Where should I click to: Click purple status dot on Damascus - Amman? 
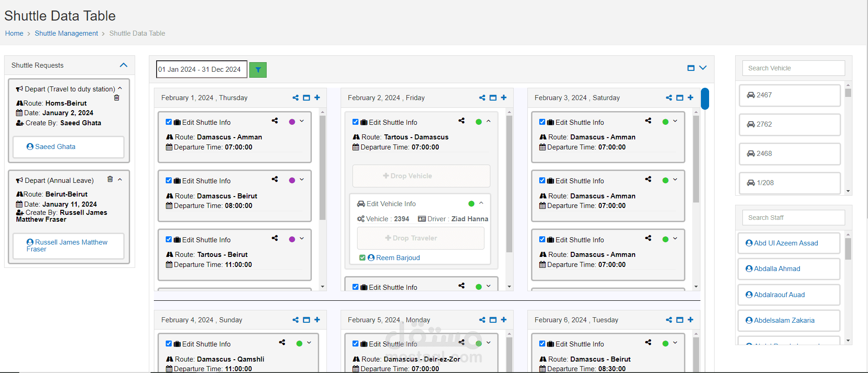tap(292, 122)
